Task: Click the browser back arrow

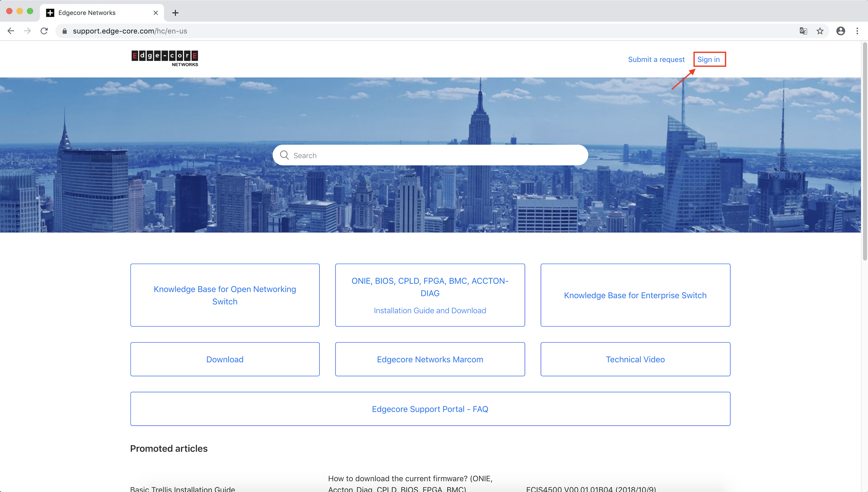Action: (x=11, y=31)
